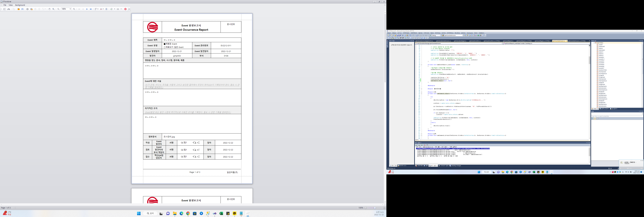644x217 pixels.
Task: Open the Background menu in Preview
Action: tap(20, 5)
